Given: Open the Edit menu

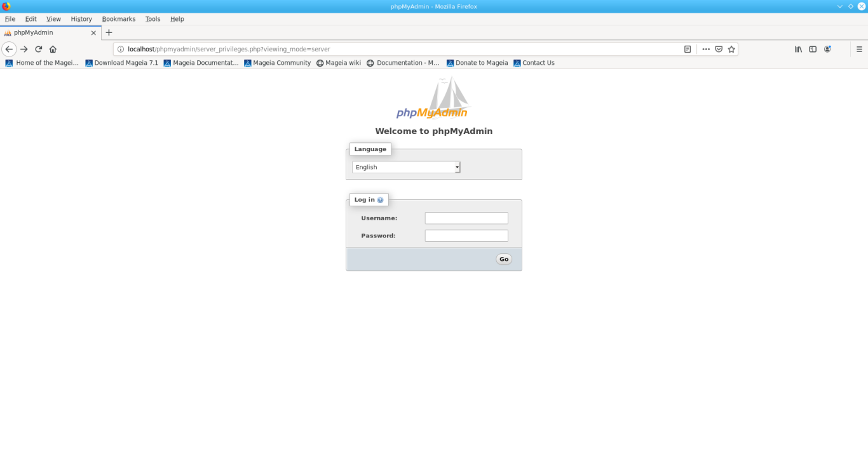Looking at the screenshot, I should 31,19.
